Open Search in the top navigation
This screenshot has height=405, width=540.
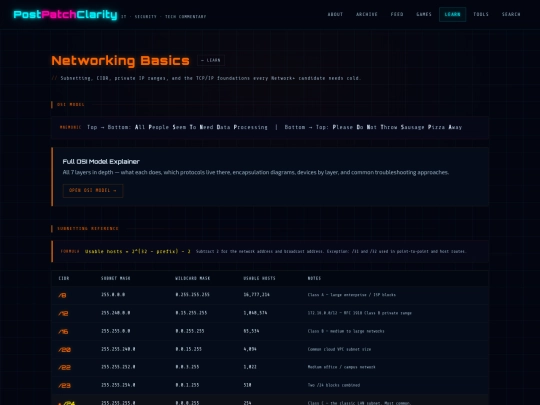511,14
